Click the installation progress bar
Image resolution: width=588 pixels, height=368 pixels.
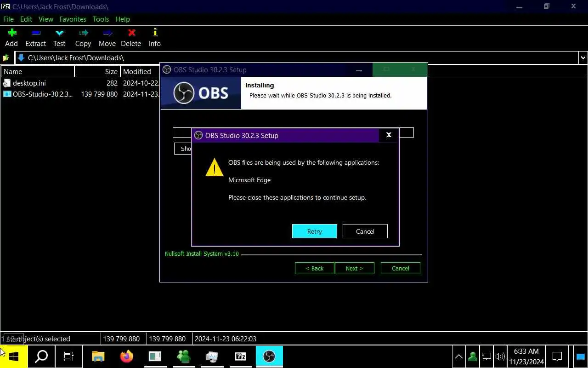click(293, 132)
